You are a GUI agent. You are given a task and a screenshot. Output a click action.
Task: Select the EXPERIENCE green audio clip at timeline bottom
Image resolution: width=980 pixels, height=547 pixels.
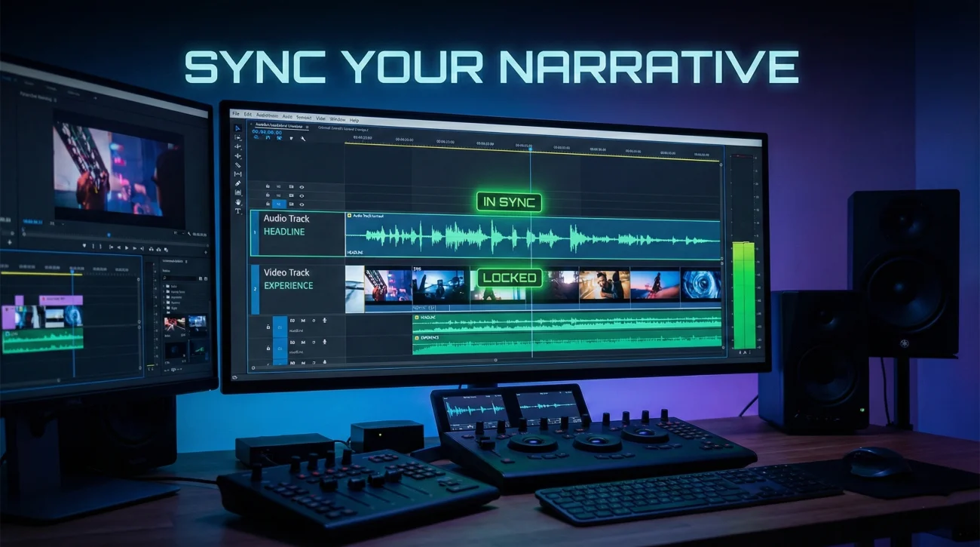567,343
